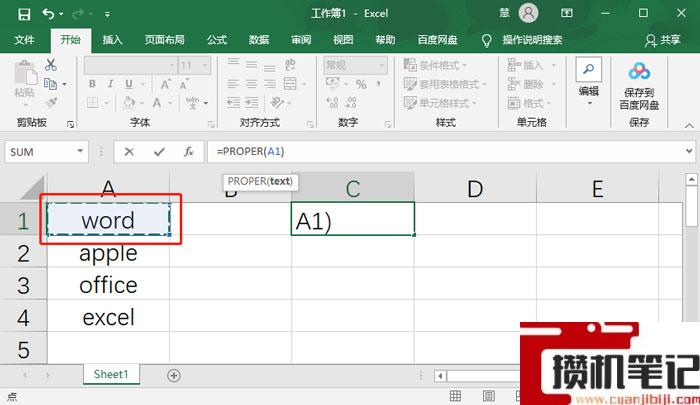Expand the formula bar with its arrow

click(689, 152)
